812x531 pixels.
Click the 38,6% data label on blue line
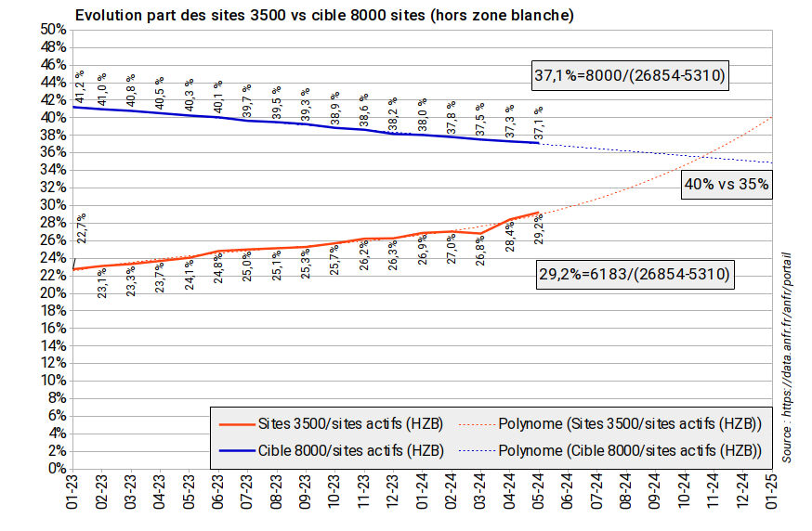click(x=364, y=110)
